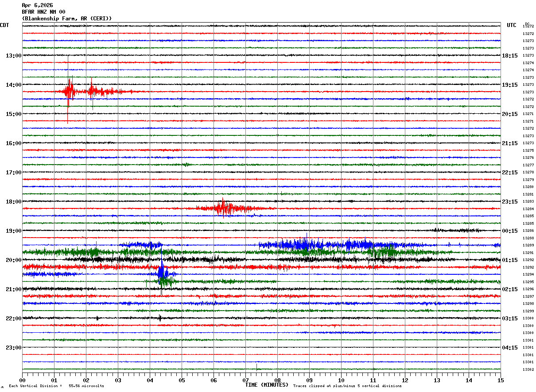This screenshot has width=536, height=392.
Task: Click the 13302 DC offset value
Action: pyautogui.click(x=528, y=369)
